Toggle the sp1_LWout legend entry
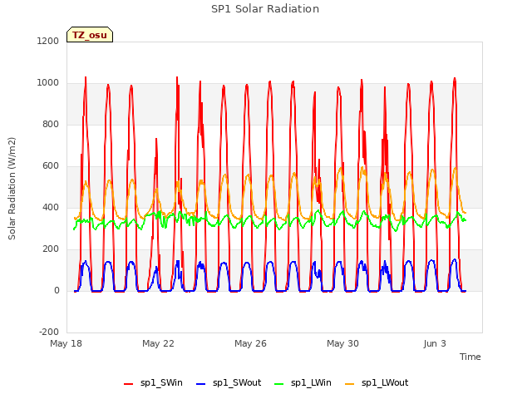Screen dimensions: 532x399 [377, 383]
